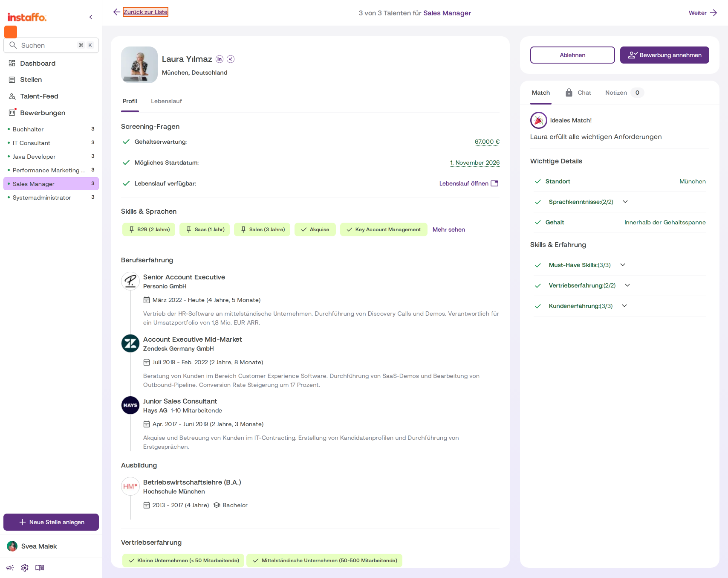
Task: Select the Profil tab
Action: point(130,101)
